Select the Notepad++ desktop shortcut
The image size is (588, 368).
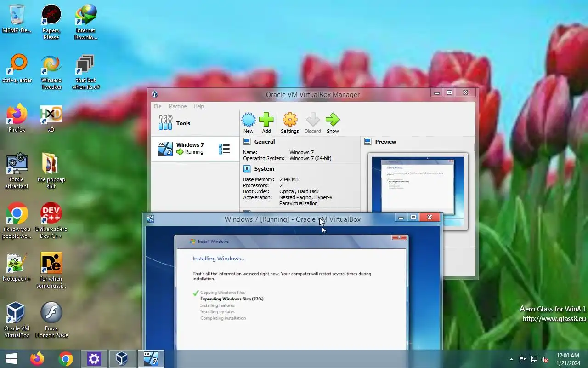click(17, 268)
